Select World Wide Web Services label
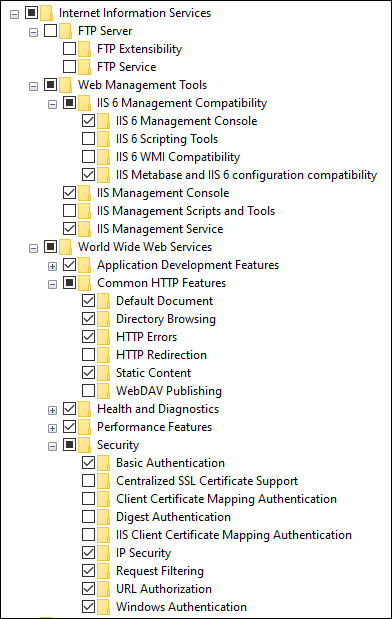 tap(145, 247)
